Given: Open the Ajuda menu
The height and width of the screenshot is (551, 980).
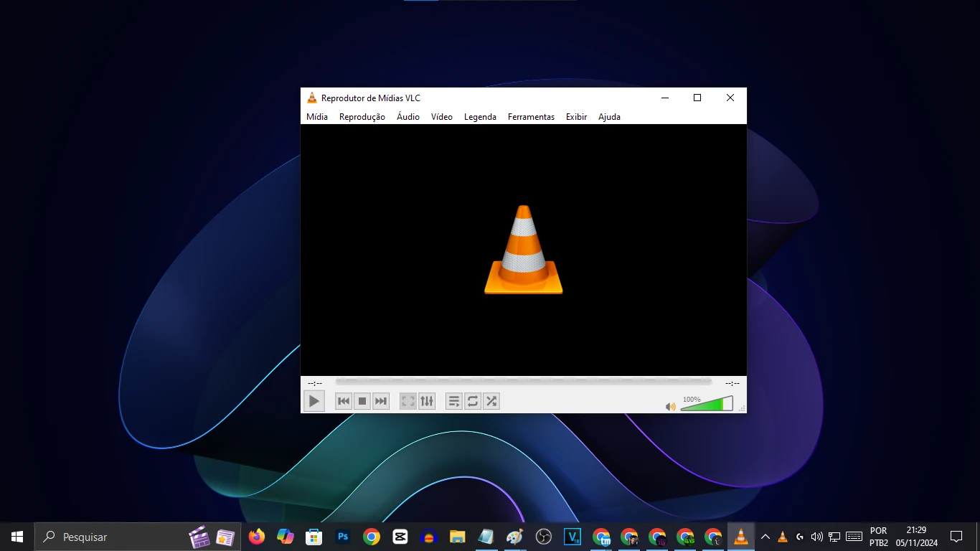Looking at the screenshot, I should point(609,117).
